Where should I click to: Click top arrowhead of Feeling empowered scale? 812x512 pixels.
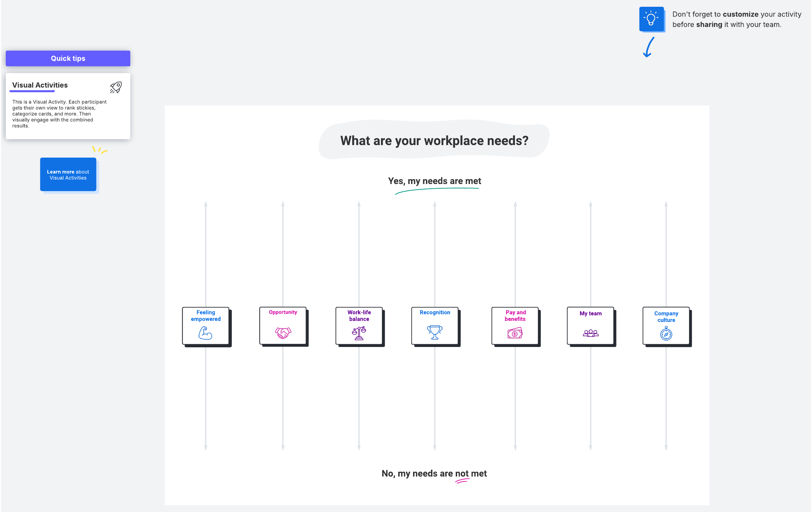(x=206, y=204)
